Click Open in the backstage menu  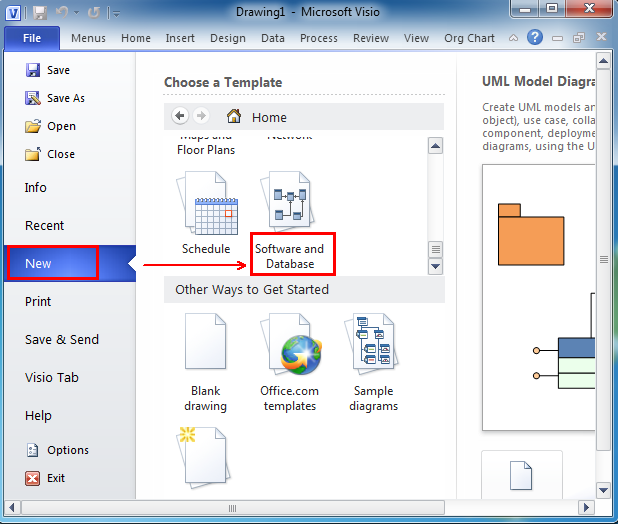pyautogui.click(x=50, y=126)
